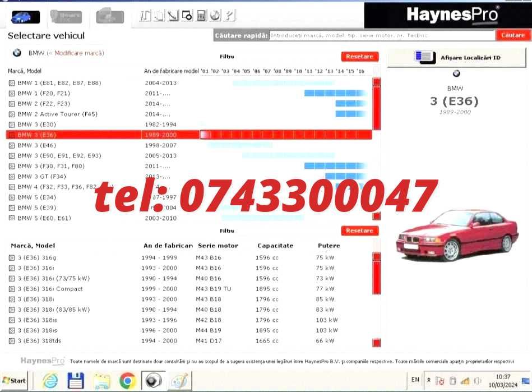Select the highlighted BMW 3 (E36) row
This screenshot has height=392, width=532.
[x=189, y=135]
